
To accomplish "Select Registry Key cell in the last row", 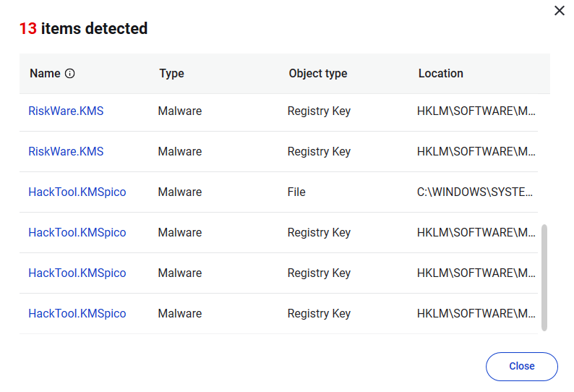I will tap(319, 314).
